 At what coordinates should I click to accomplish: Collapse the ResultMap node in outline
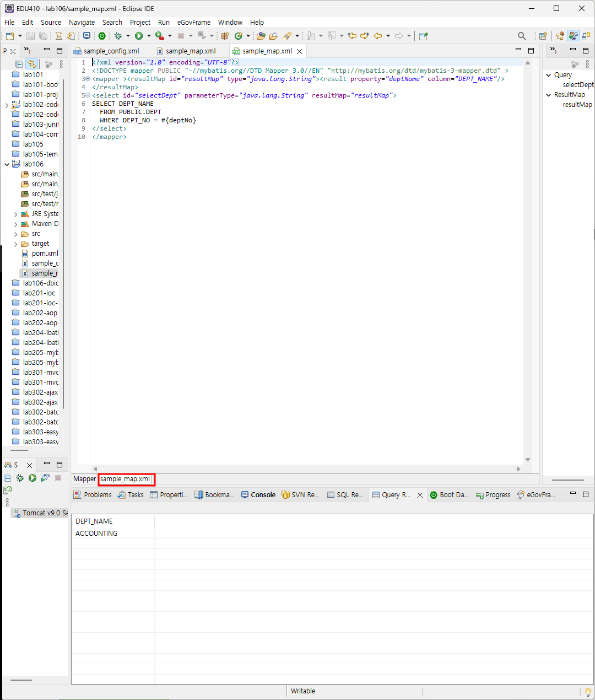[549, 95]
